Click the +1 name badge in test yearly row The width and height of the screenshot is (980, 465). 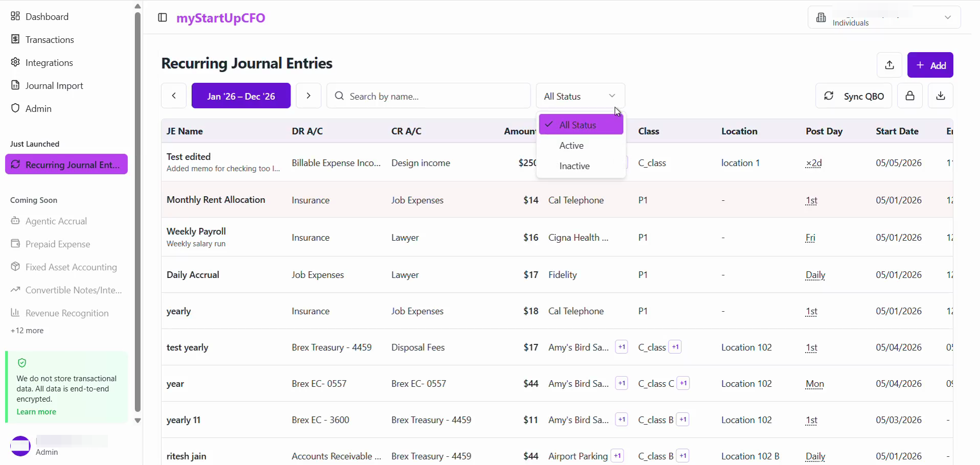(x=621, y=347)
